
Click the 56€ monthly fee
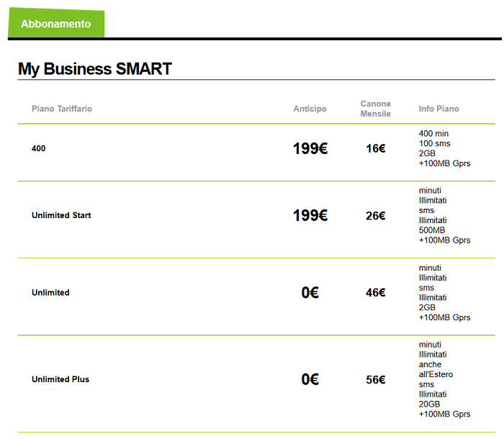point(375,380)
